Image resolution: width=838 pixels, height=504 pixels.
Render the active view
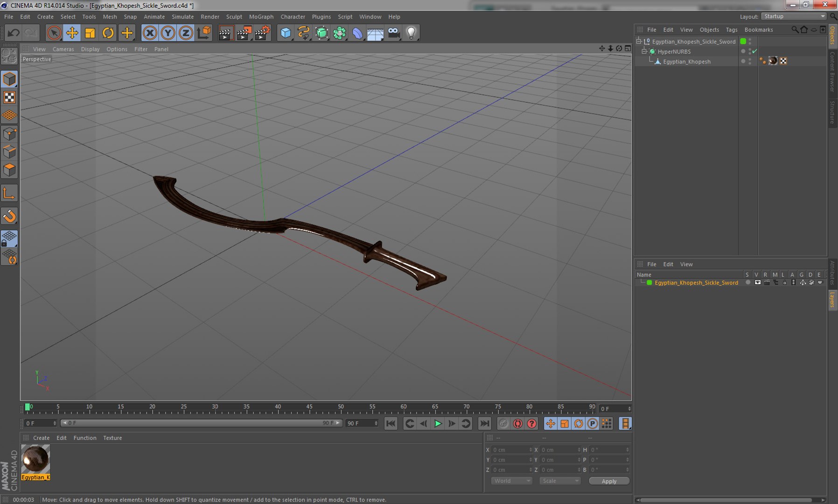click(226, 33)
